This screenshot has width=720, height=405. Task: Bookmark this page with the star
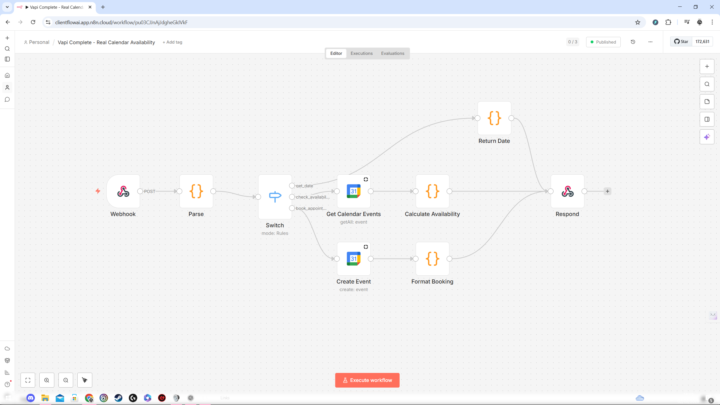[x=637, y=22]
